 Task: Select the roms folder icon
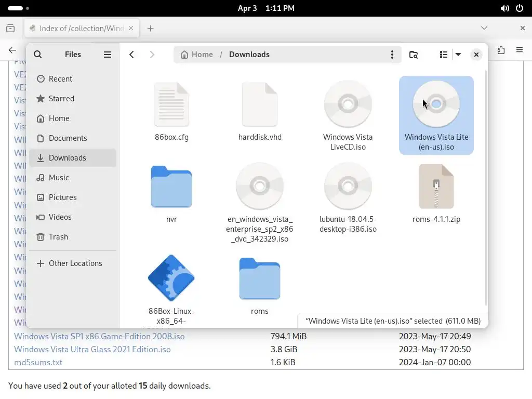pyautogui.click(x=260, y=278)
